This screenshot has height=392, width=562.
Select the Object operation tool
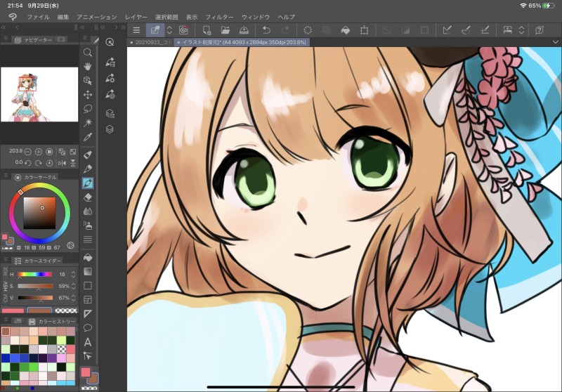(87, 81)
